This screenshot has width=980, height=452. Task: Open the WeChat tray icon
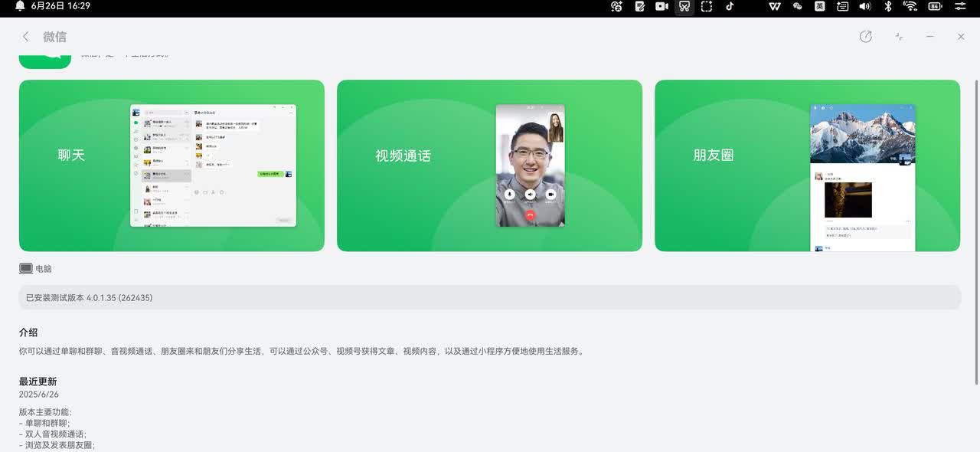point(797,6)
